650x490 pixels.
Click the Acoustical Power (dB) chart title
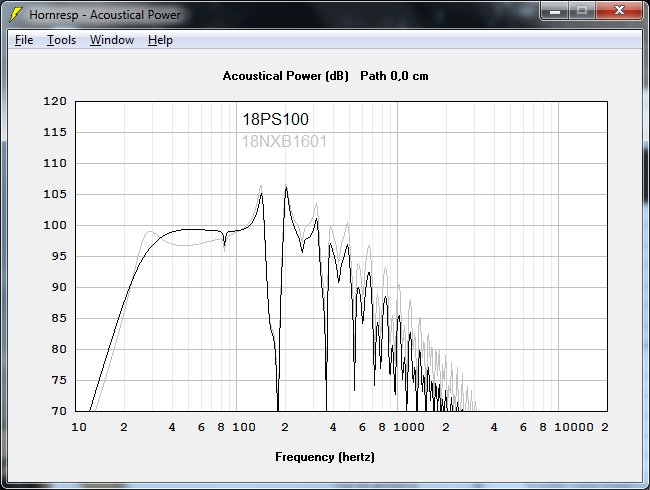[286, 76]
